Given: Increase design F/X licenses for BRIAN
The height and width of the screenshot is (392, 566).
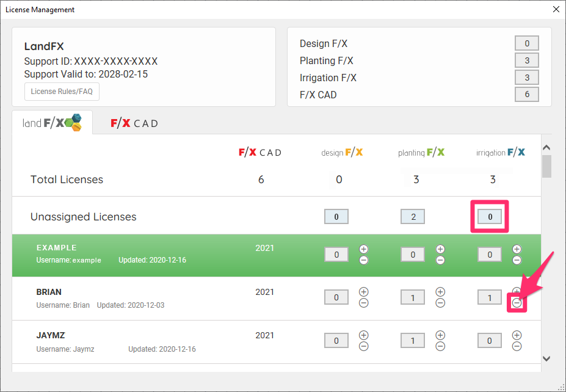Looking at the screenshot, I should [x=363, y=292].
